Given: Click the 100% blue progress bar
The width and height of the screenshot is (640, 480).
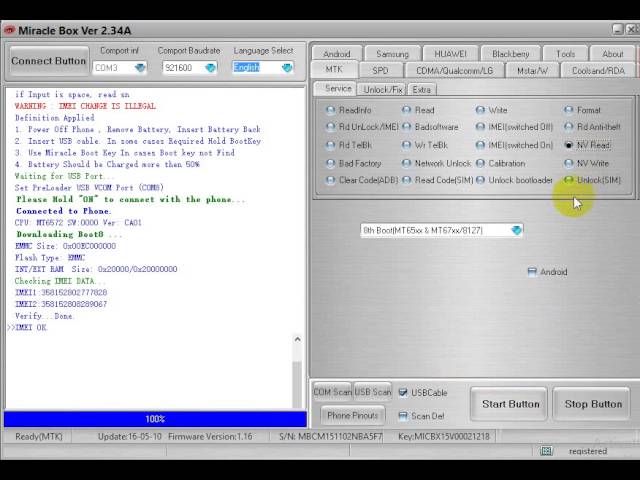Looking at the screenshot, I should coord(155,419).
